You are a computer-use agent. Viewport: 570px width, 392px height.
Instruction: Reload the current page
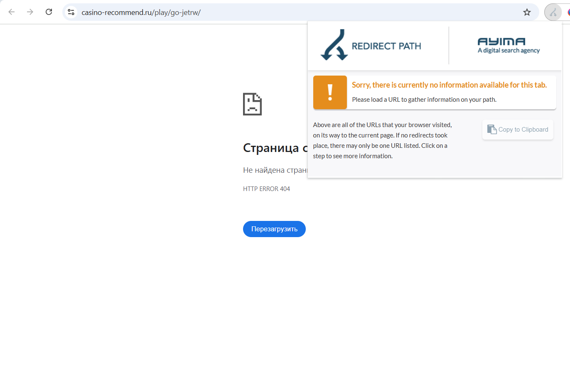click(49, 12)
